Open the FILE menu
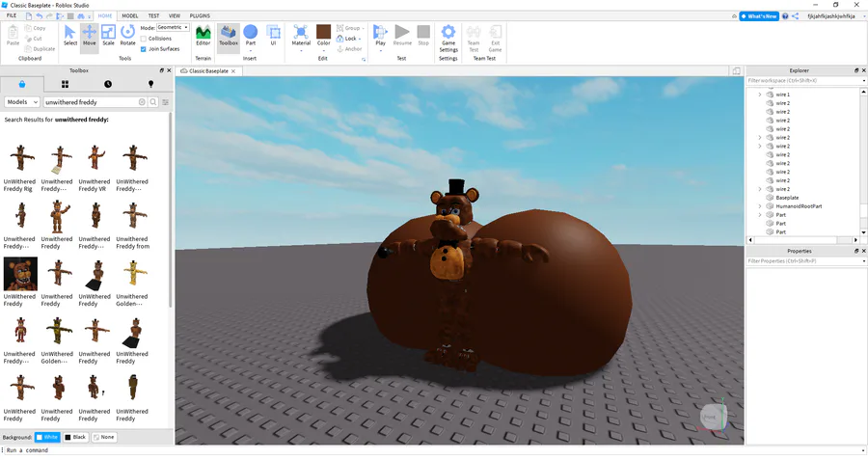The image size is (868, 460). click(11, 16)
